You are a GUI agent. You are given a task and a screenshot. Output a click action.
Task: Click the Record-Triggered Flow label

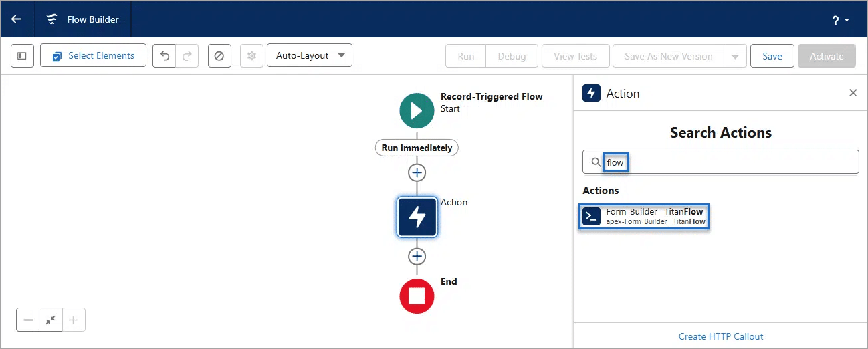point(492,96)
